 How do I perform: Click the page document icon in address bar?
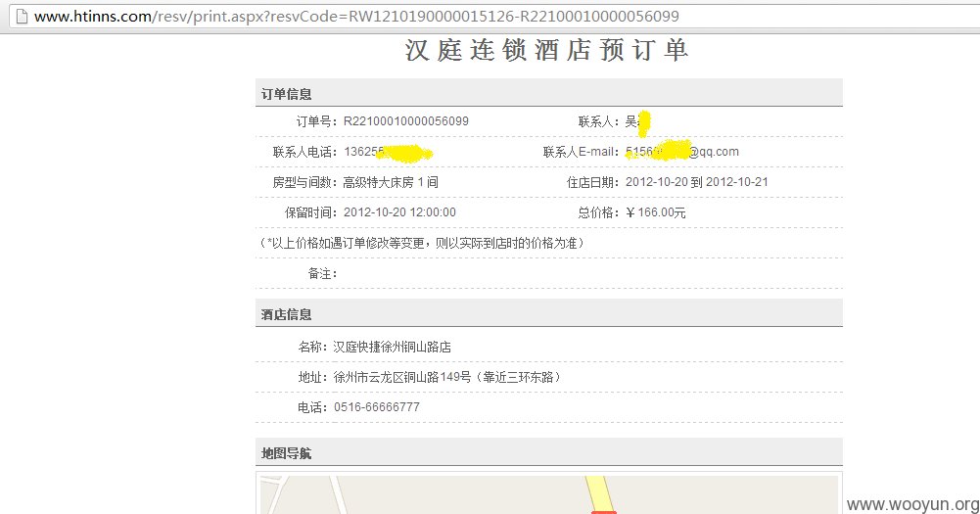(22, 17)
